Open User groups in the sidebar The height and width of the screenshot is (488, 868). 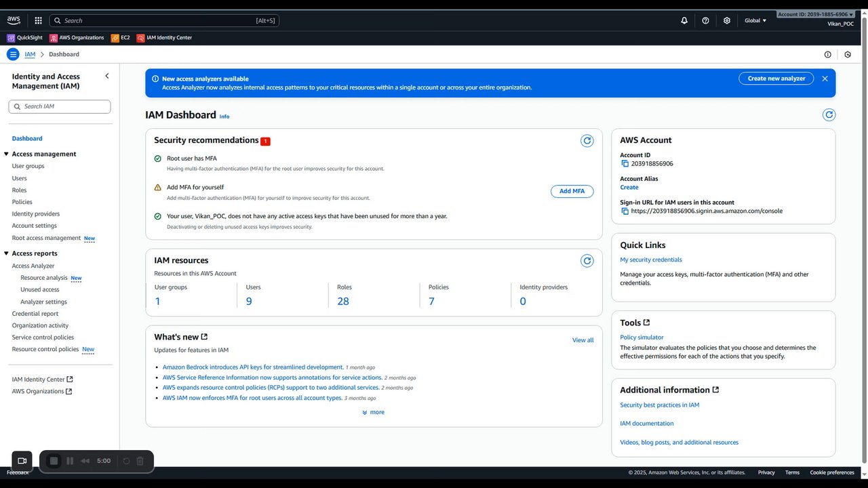click(28, 166)
